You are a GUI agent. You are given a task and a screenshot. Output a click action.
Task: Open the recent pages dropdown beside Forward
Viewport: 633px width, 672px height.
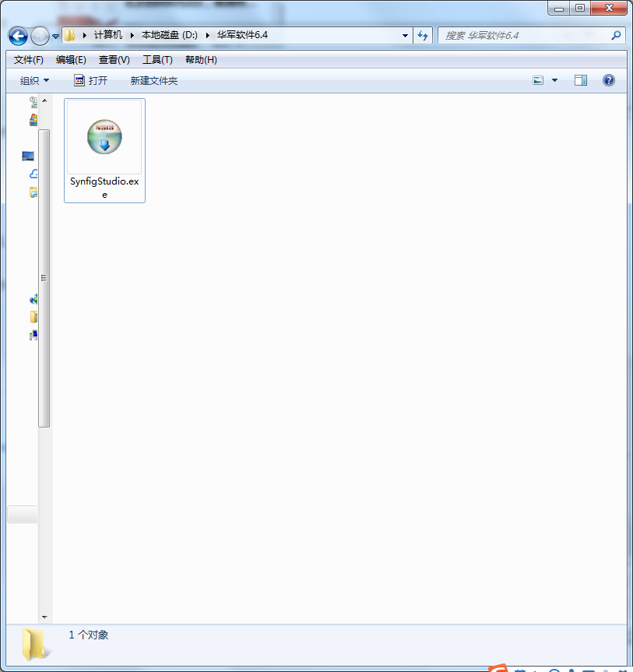tap(56, 37)
